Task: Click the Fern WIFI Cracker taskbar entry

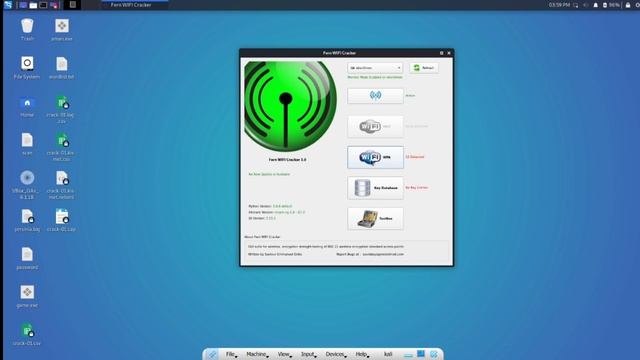Action: (x=135, y=5)
